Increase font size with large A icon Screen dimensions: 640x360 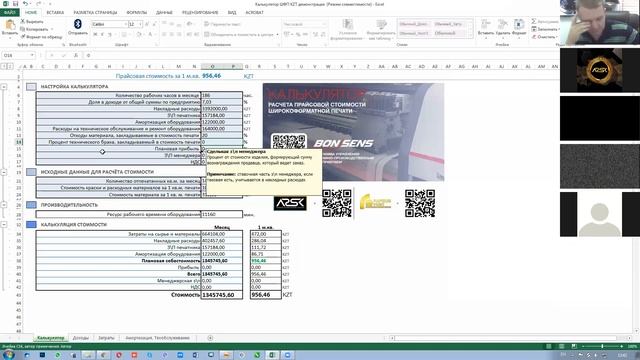(x=147, y=24)
